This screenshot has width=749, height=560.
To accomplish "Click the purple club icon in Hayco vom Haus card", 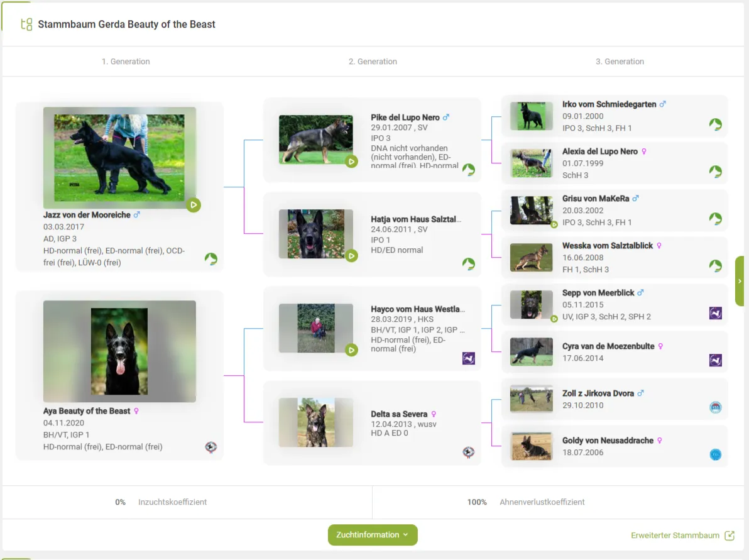I will [469, 358].
